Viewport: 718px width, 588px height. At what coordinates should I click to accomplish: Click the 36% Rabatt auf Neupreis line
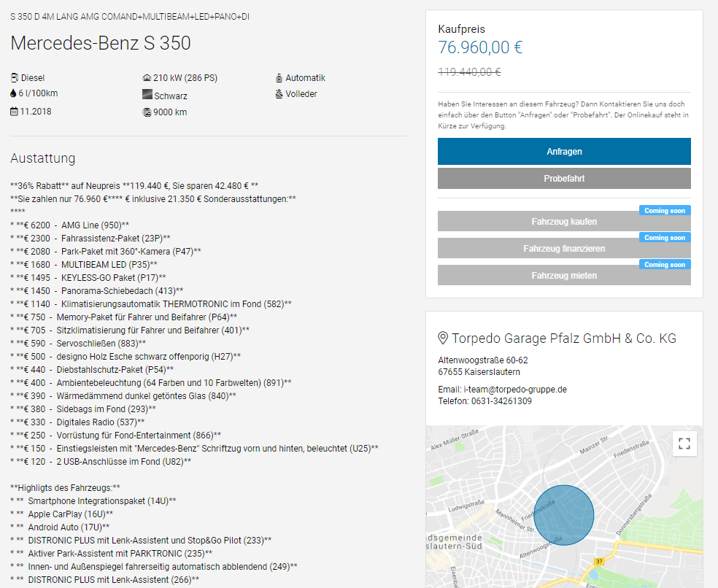(x=134, y=186)
